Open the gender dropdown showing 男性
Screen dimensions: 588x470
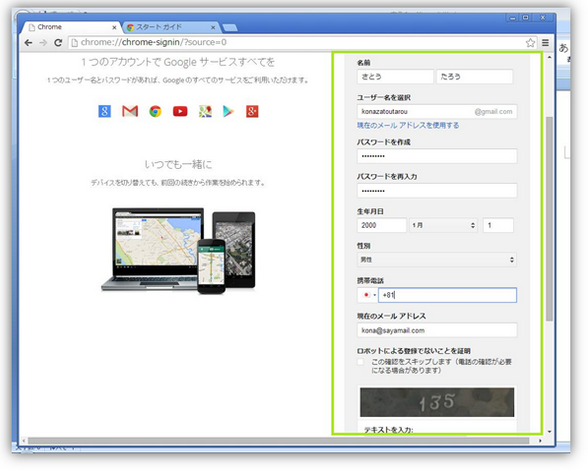[436, 260]
